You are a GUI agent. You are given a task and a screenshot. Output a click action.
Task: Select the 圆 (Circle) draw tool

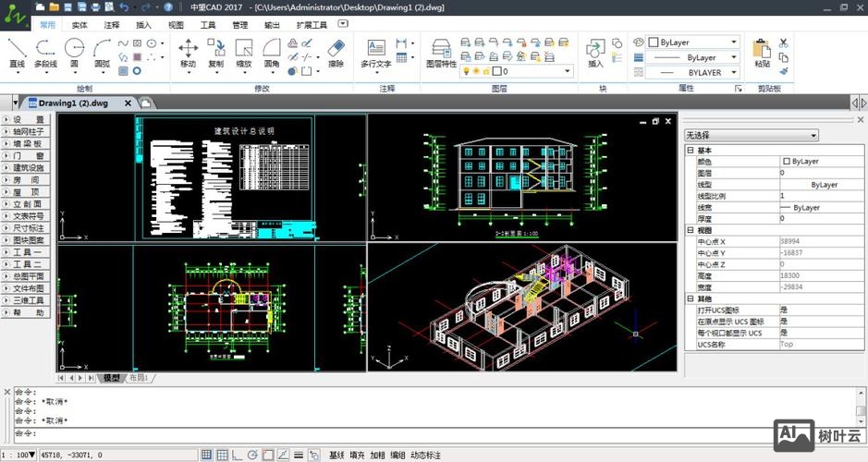tap(75, 52)
